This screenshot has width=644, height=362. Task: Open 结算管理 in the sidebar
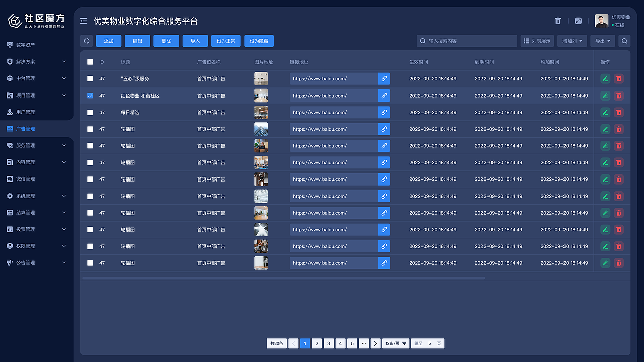(25, 213)
